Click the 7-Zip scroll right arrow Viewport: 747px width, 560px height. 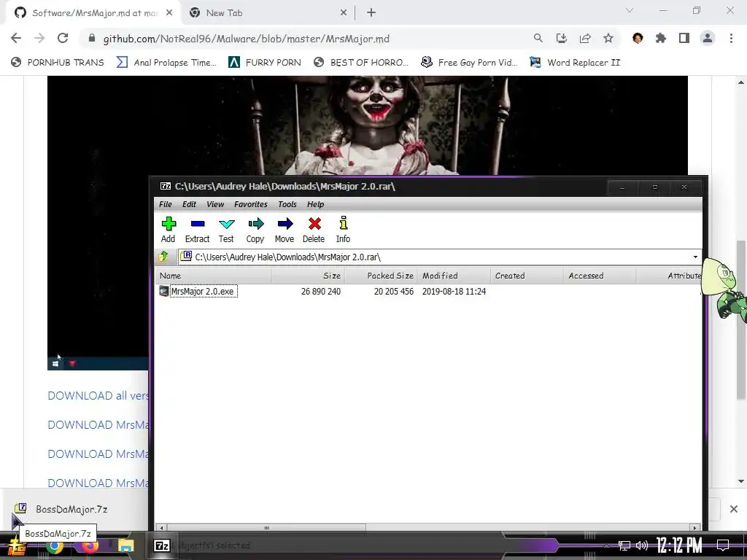coord(694,528)
